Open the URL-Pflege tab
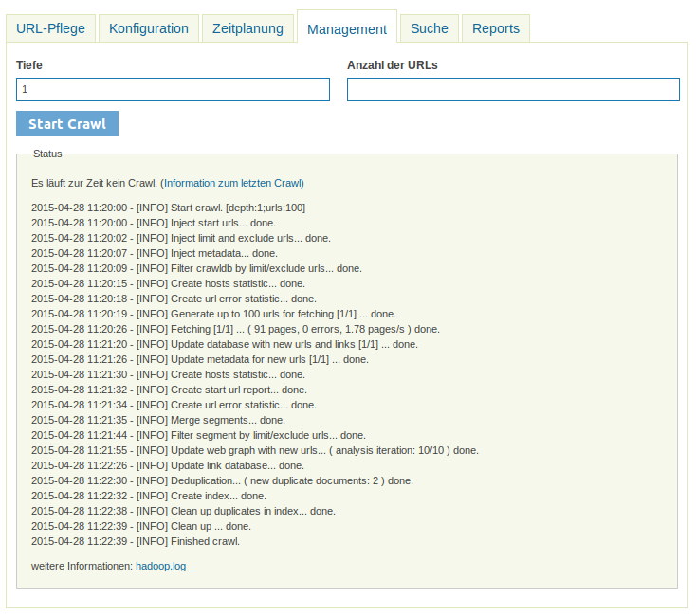 (x=50, y=28)
